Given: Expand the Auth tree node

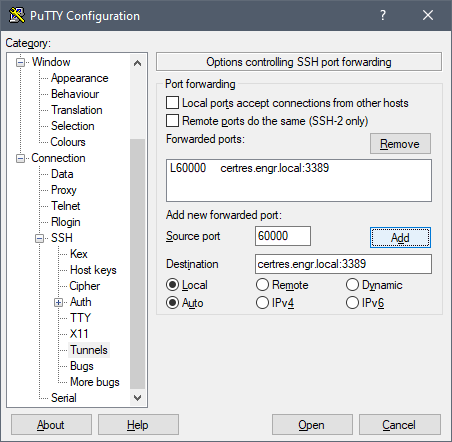Looking at the screenshot, I should (59, 302).
